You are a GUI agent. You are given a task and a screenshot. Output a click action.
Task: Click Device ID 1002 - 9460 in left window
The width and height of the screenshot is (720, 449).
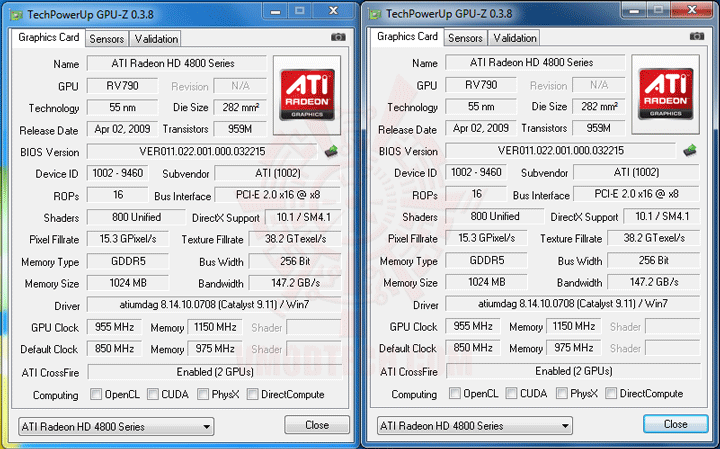coord(118,173)
